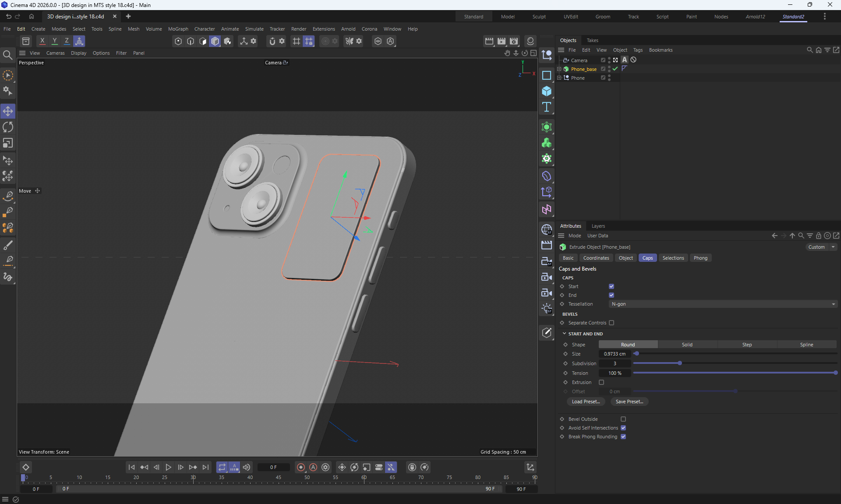Viewport: 841px width, 504px height.
Task: Open the viewport search magnifier icon
Action: click(x=7, y=55)
